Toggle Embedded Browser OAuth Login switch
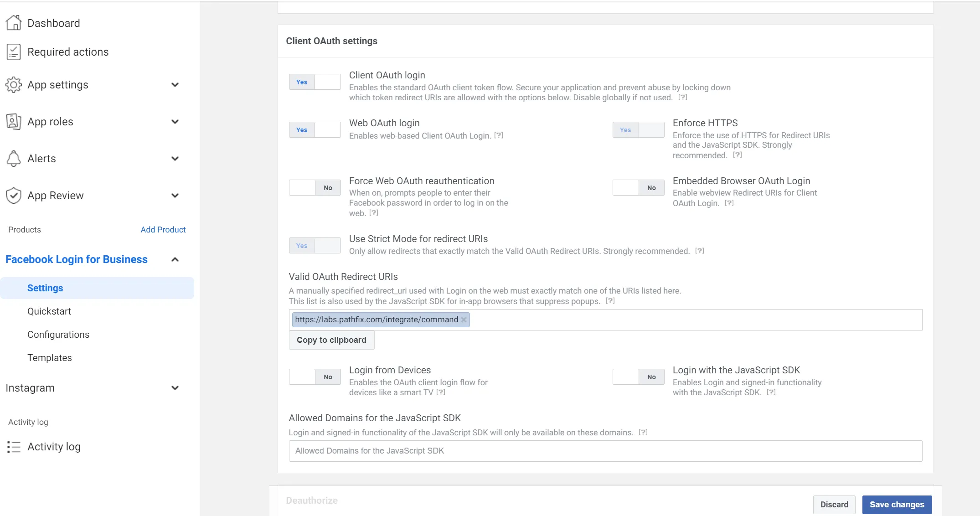Image resolution: width=980 pixels, height=516 pixels. [x=639, y=188]
